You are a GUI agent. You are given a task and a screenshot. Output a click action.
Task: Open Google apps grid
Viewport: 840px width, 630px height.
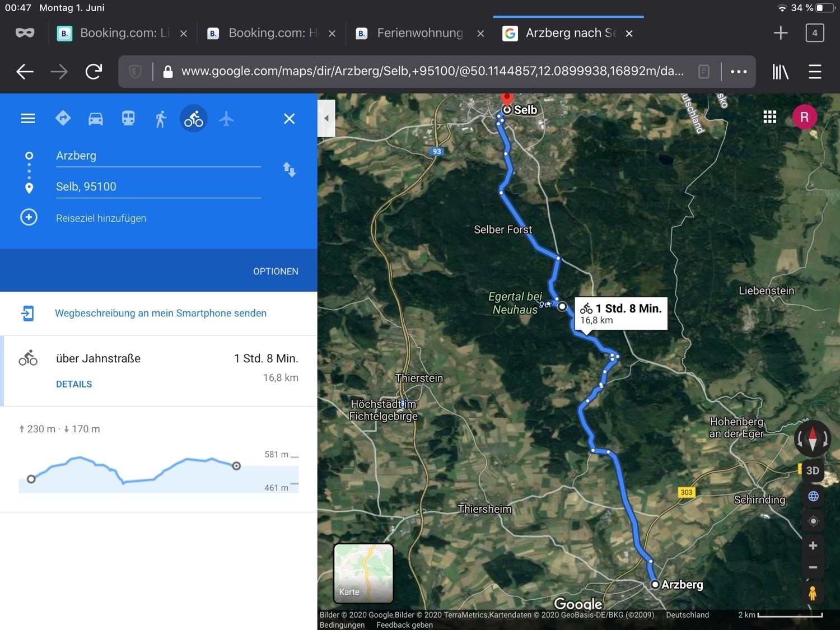[x=770, y=117]
